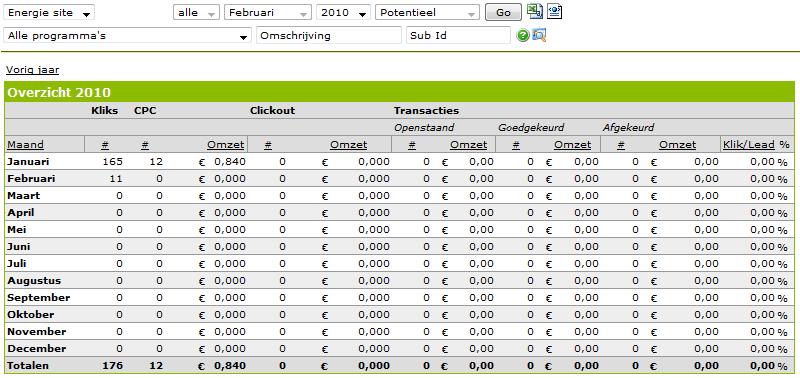Expand the Energie site dropdown
Viewport: 800px width, 378px height.
point(49,13)
